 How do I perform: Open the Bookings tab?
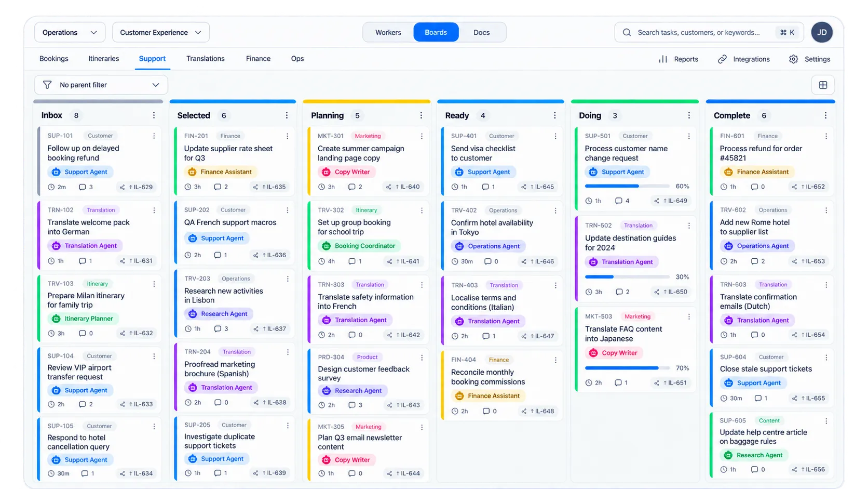[54, 59]
